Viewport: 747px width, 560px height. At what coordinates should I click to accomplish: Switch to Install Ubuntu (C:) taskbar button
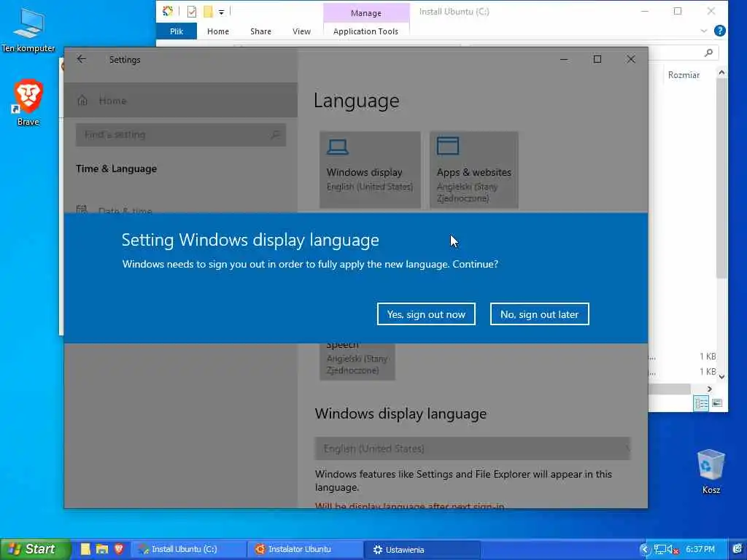pos(188,549)
